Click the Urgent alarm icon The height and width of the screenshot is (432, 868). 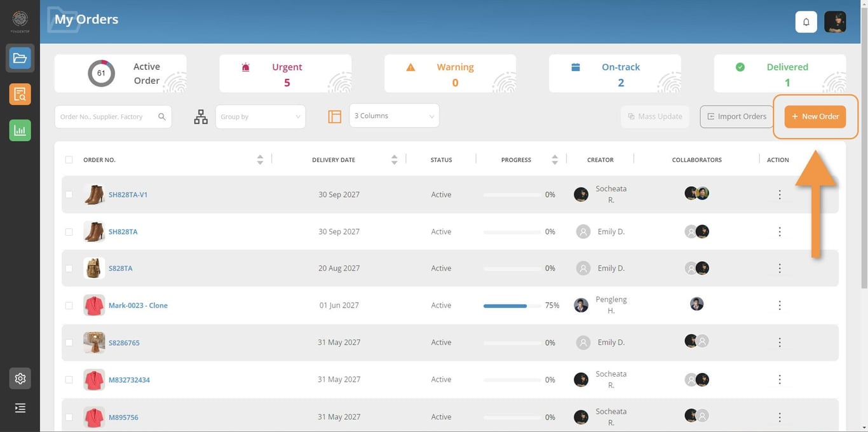246,67
